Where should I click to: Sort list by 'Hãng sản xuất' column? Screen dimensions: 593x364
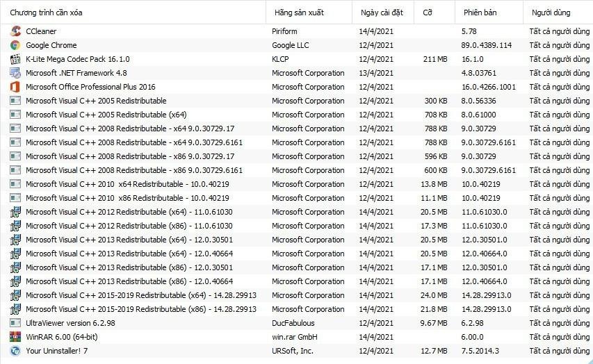click(x=298, y=13)
